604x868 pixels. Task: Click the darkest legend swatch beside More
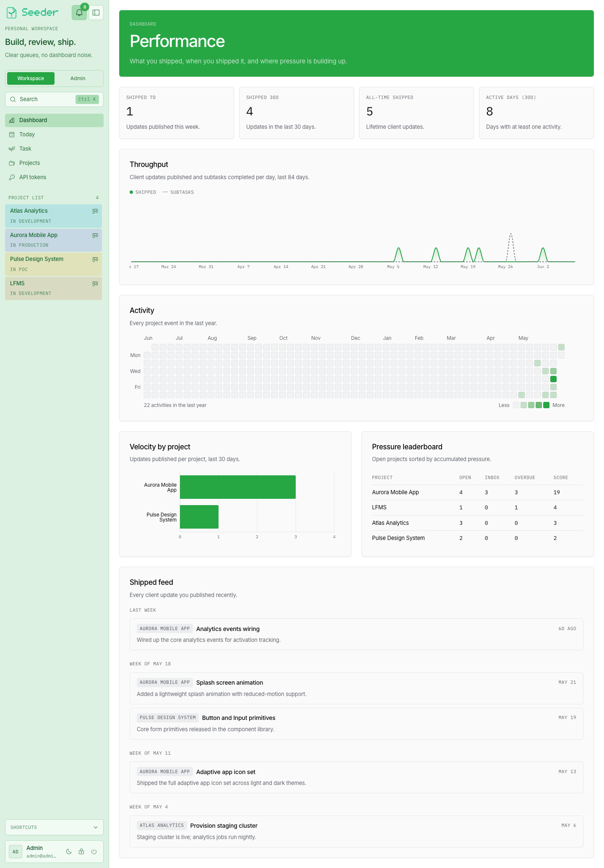[x=546, y=405]
